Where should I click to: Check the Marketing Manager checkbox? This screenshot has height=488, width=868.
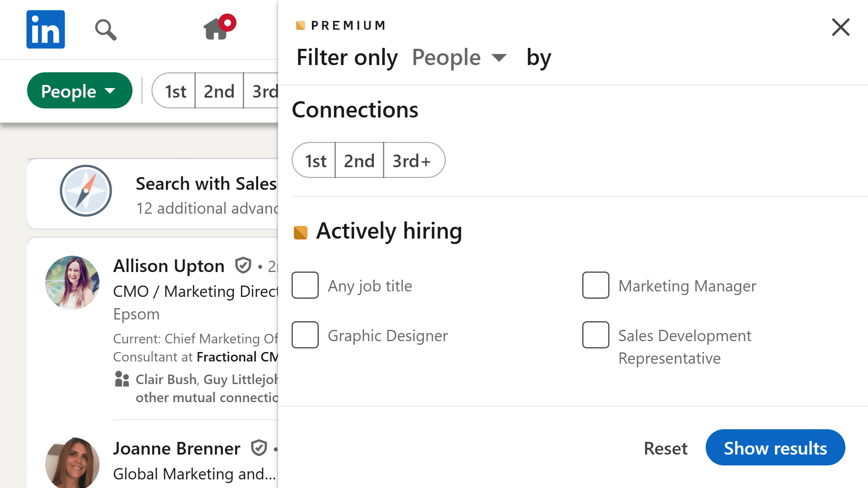click(595, 285)
